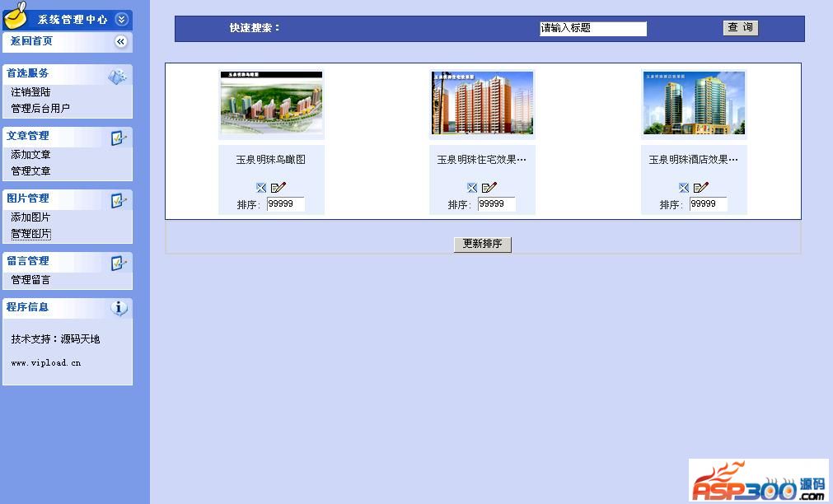Screen dimensions: 833x504
Task: Click the 留言管理 section icon
Action: [119, 264]
